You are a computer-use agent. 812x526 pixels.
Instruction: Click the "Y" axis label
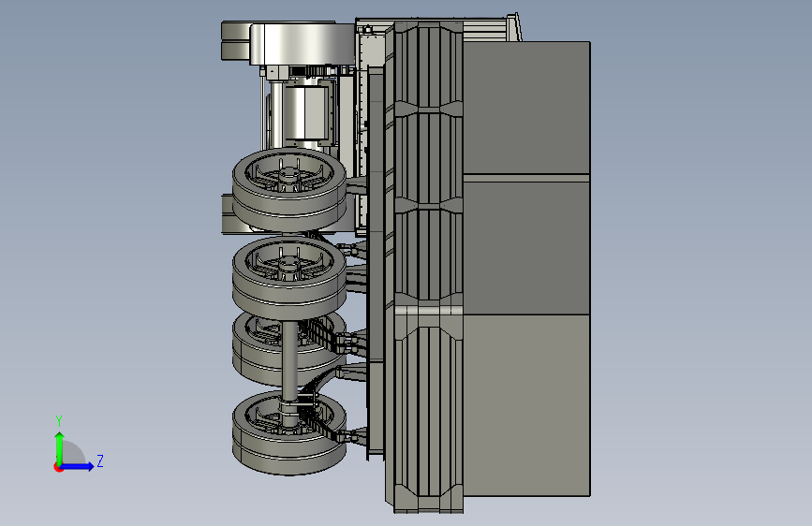click(59, 420)
